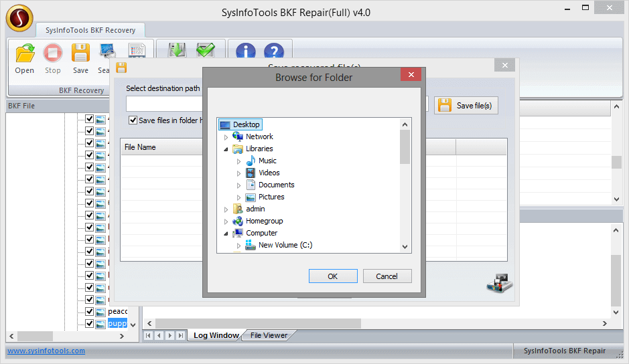Select the puppy file entry
The height and width of the screenshot is (364, 629).
click(117, 323)
